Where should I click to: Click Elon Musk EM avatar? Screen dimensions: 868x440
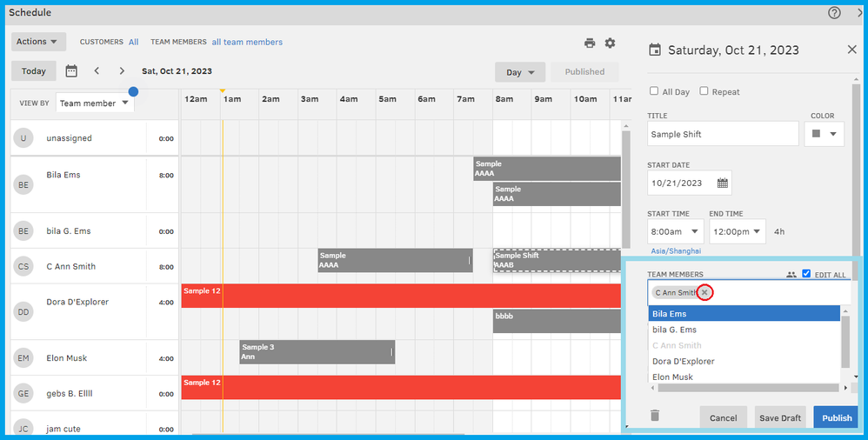click(x=23, y=358)
